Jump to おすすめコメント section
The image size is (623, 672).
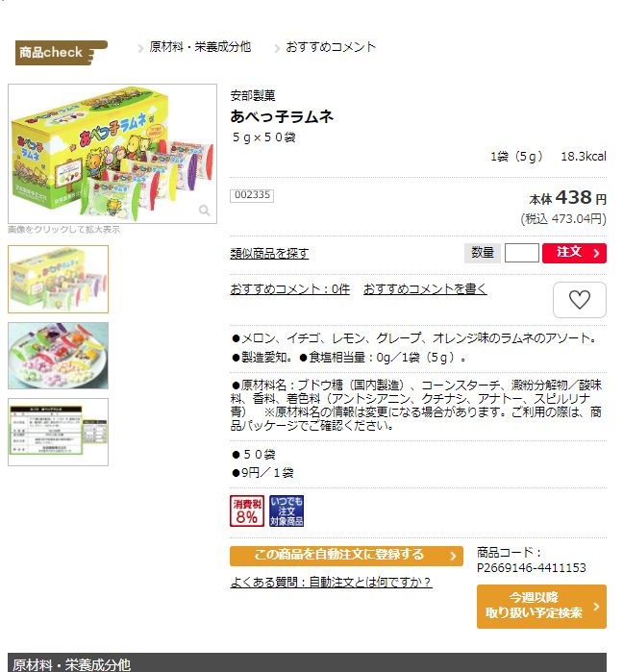pos(331,47)
